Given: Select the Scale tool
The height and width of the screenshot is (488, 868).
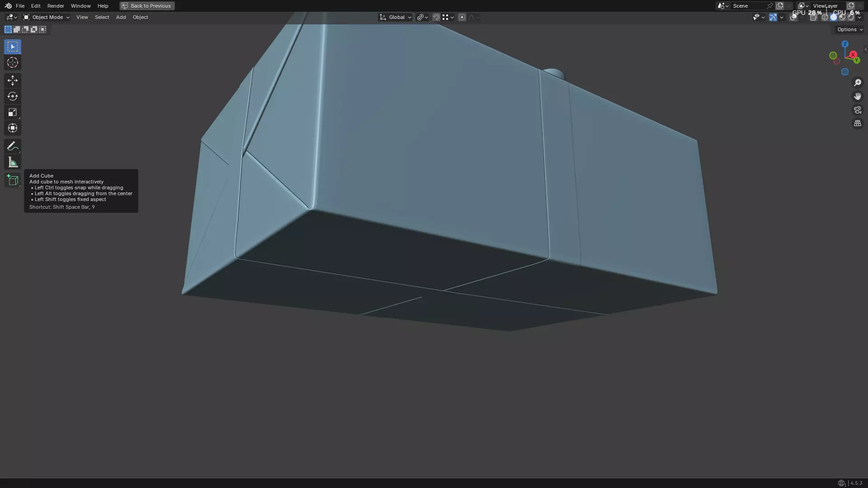Looking at the screenshot, I should [x=13, y=112].
